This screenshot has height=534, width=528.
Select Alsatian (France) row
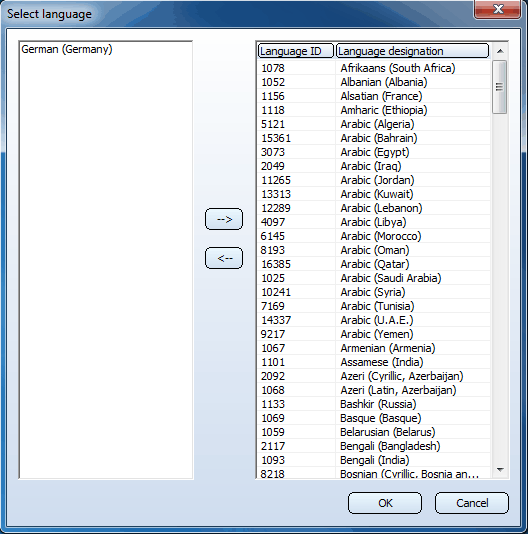[x=374, y=96]
